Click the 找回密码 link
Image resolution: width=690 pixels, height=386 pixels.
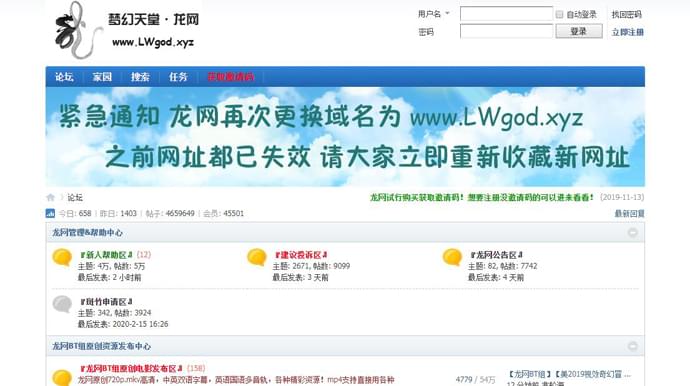tap(627, 15)
